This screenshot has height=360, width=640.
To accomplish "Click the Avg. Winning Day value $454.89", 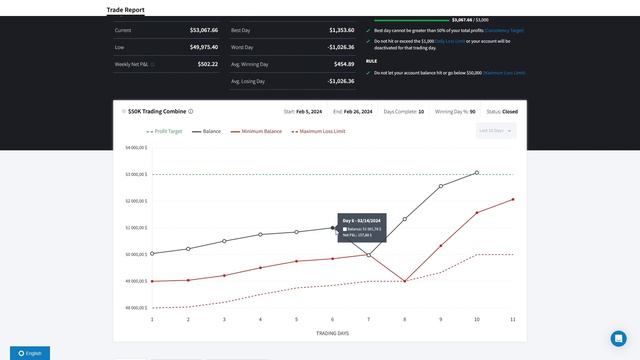I will [x=344, y=64].
